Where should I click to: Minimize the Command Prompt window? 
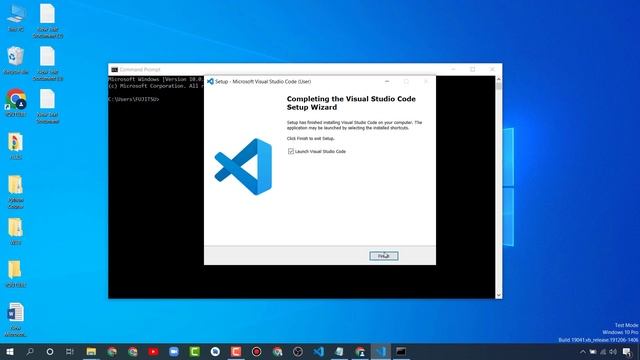point(453,69)
